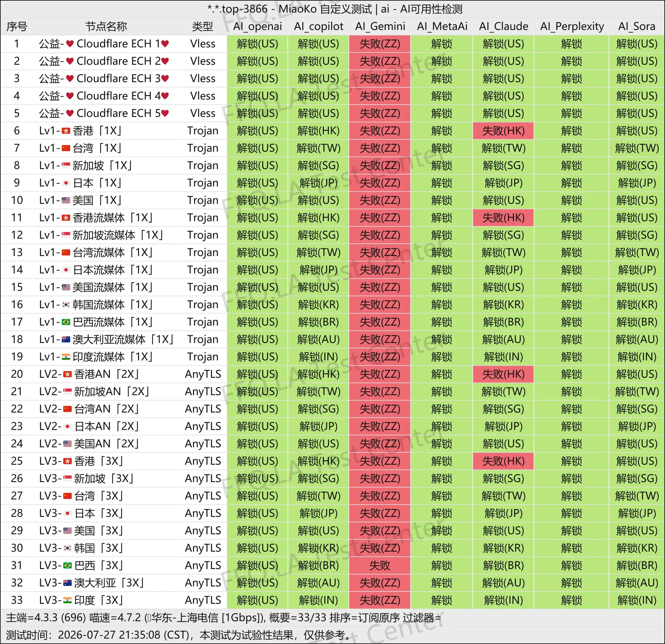Click the Japan flag icon in row 9
The width and height of the screenshot is (665, 644).
[66, 183]
